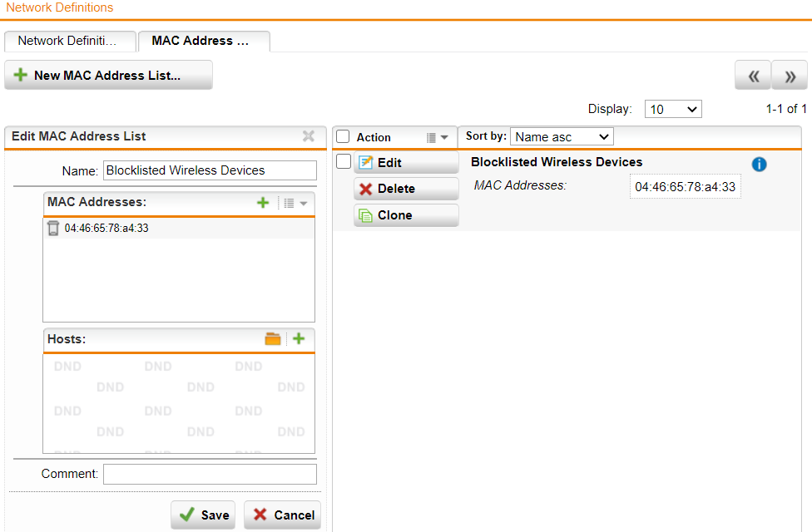The width and height of the screenshot is (812, 532).
Task: Save the MAC address list
Action: coord(203,515)
